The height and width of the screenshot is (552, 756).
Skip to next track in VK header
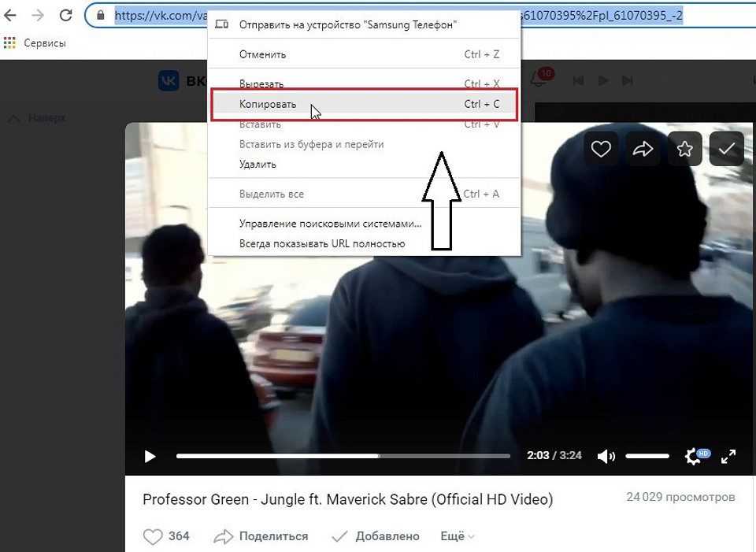click(628, 80)
